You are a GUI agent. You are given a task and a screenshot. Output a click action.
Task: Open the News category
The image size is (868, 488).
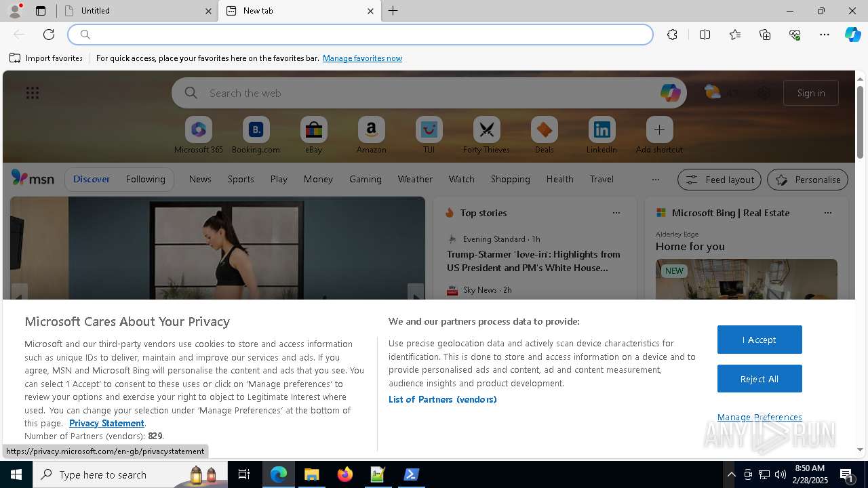[200, 180]
